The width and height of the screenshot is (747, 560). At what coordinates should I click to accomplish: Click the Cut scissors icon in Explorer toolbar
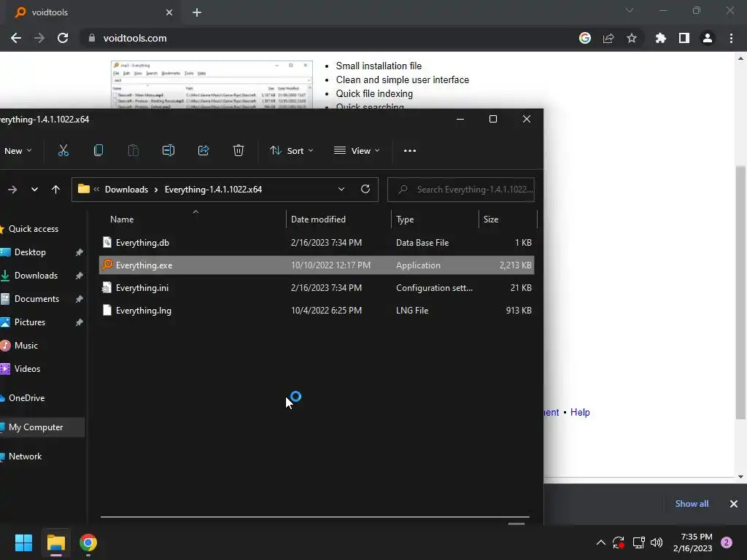pos(63,150)
